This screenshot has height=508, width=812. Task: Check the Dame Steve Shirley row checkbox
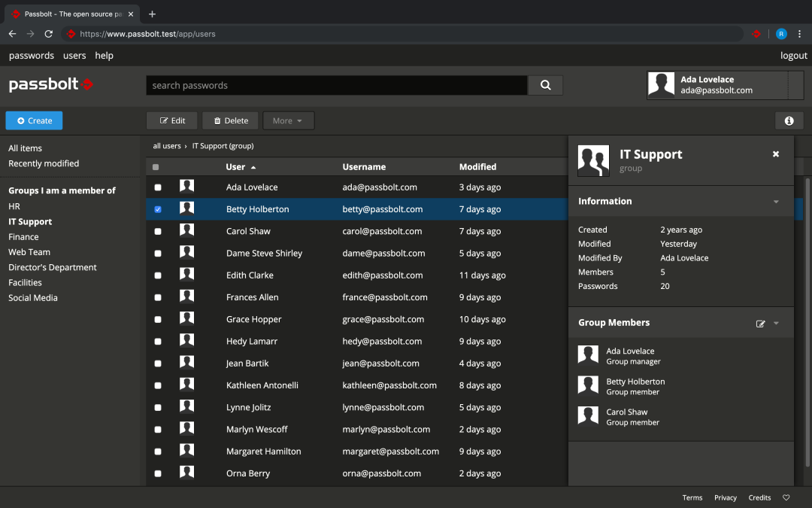point(158,254)
